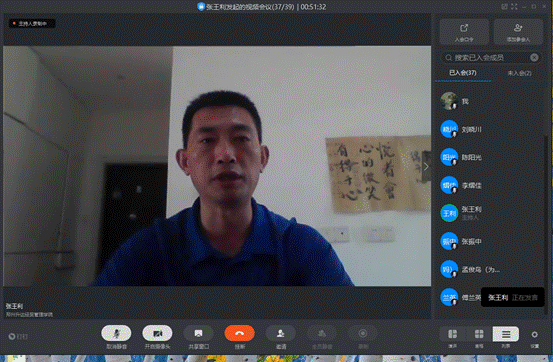The width and height of the screenshot is (553, 362).
Task: Click the record circle icon in toolbar
Action: tap(363, 333)
